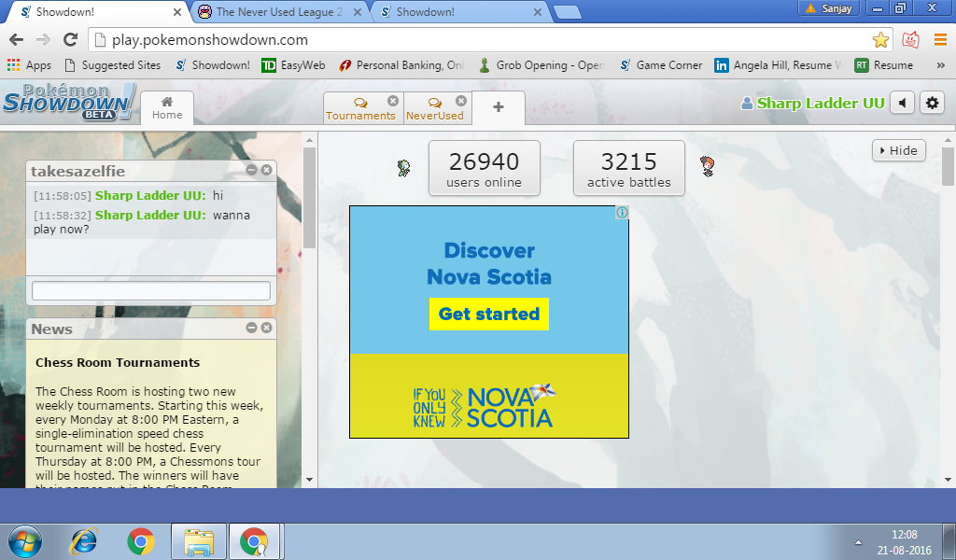
Task: Open the Home tab
Action: 167,107
